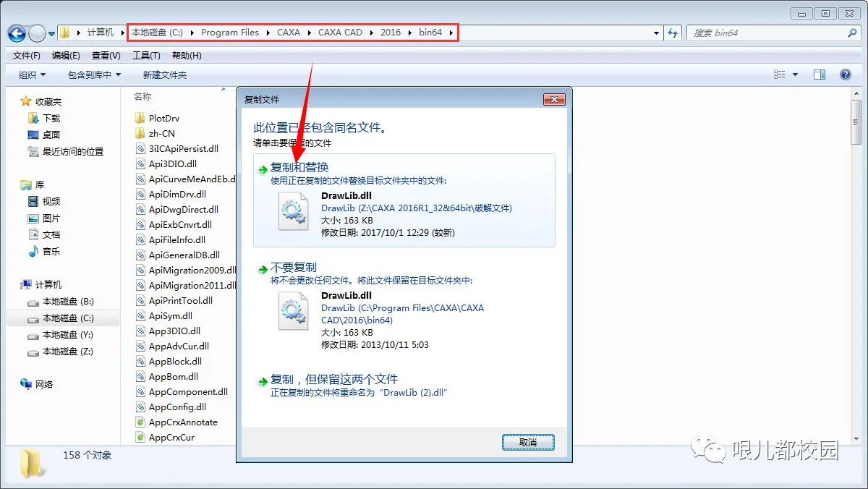868x489 pixels.
Task: Click CAXA in the address path
Action: pyautogui.click(x=288, y=33)
